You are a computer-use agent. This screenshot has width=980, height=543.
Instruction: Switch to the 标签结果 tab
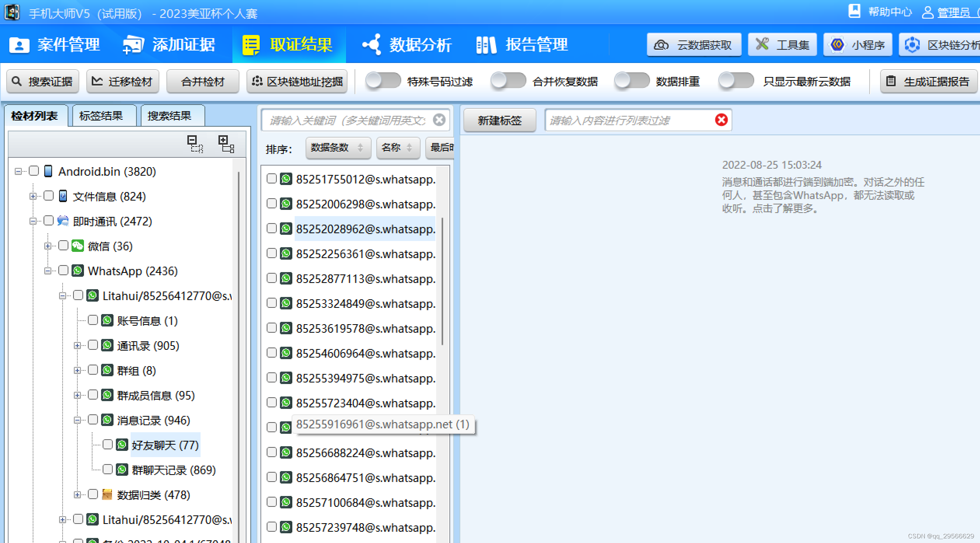[101, 114]
